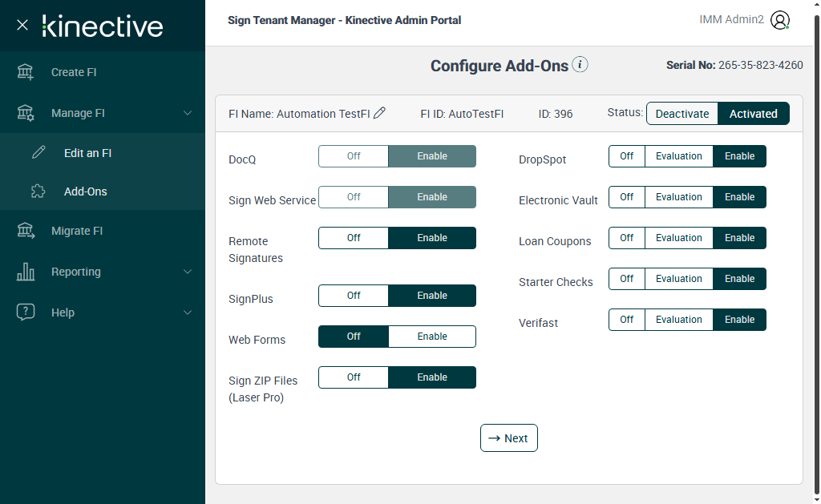Set Loan Coupons to Enable
Viewport: 821px width, 504px height.
click(739, 238)
